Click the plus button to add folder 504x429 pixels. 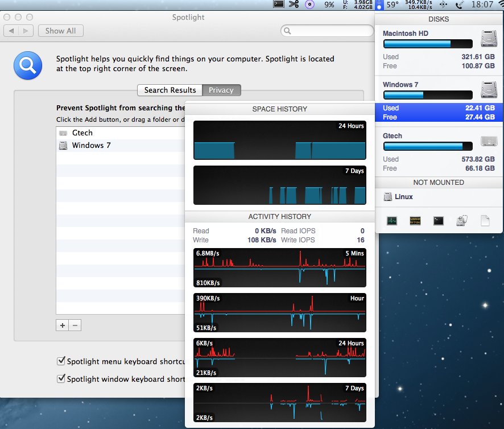[63, 325]
